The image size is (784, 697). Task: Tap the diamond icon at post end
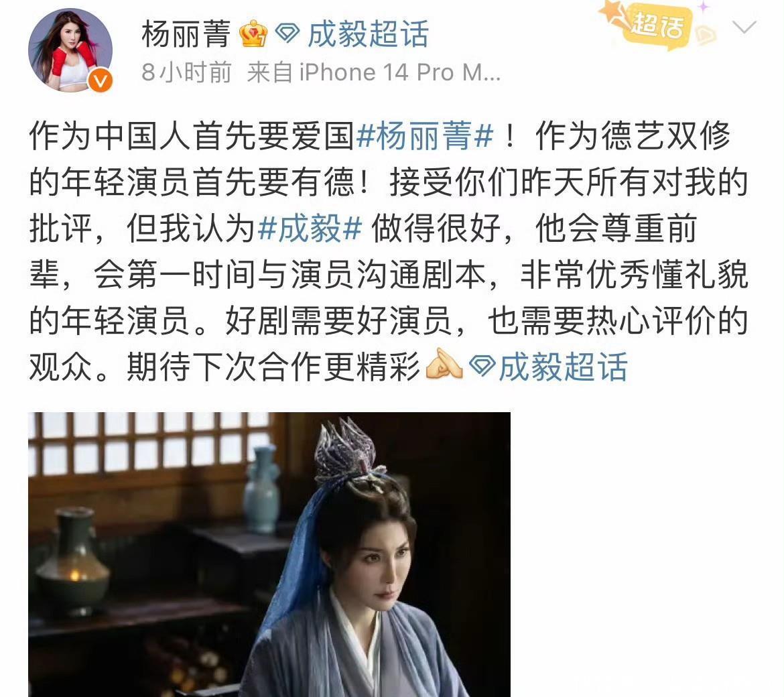[x=482, y=367]
